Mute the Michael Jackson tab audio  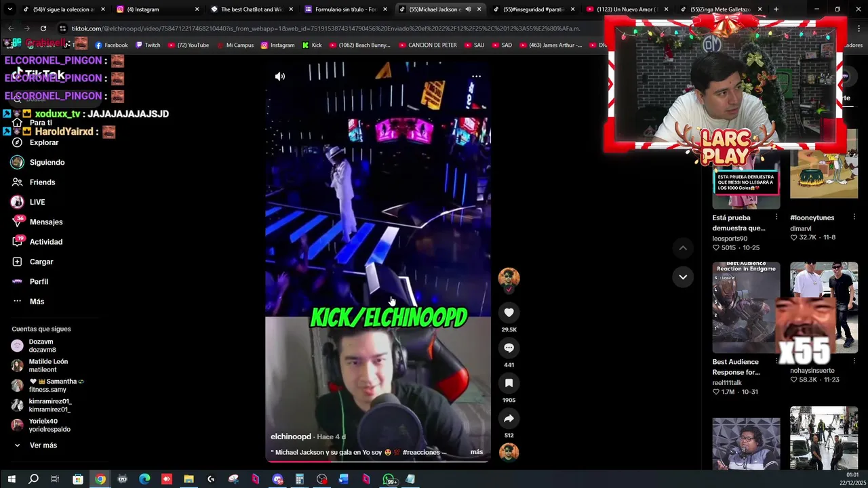pyautogui.click(x=468, y=9)
